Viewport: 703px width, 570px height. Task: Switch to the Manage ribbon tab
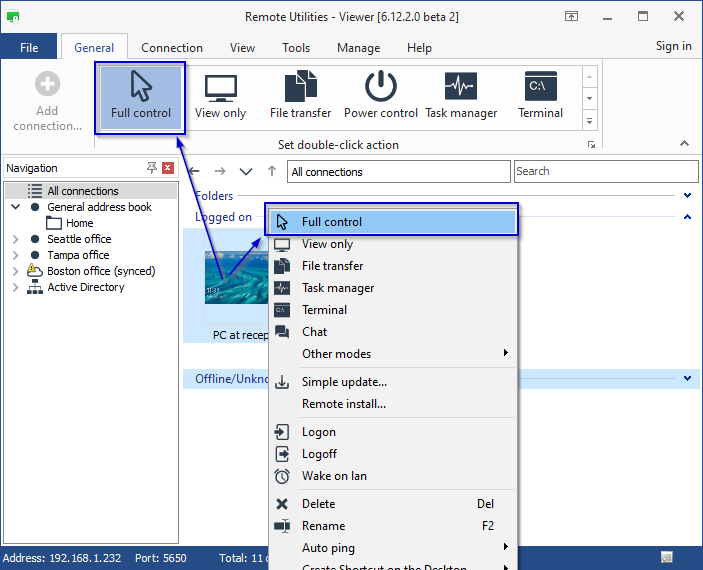tap(358, 48)
